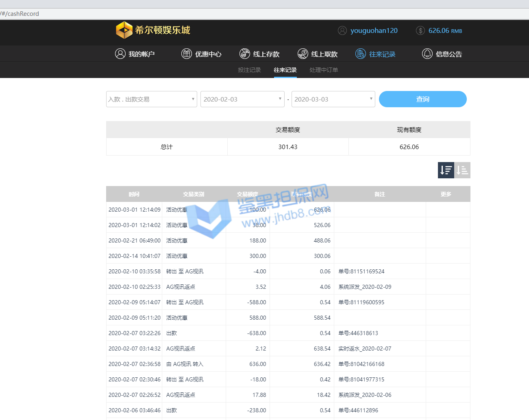The width and height of the screenshot is (529, 420).
Task: Open 优惠中心 promotions icon
Action: [x=187, y=54]
